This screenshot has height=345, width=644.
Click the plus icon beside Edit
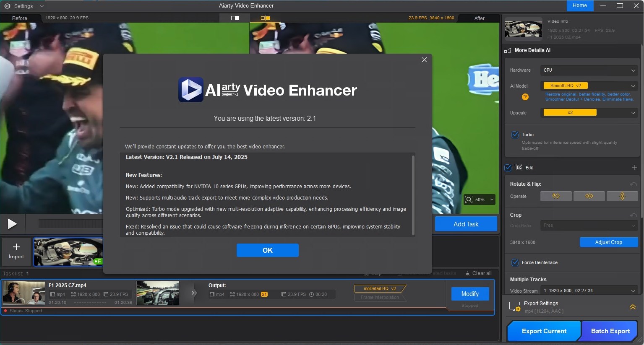click(634, 167)
